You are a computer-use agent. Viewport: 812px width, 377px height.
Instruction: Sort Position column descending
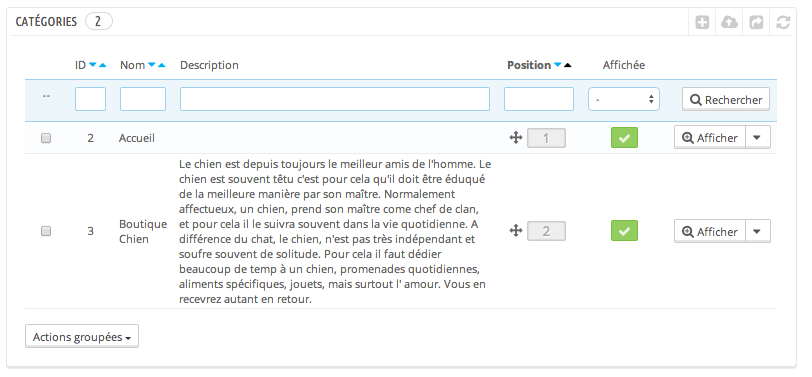point(558,65)
